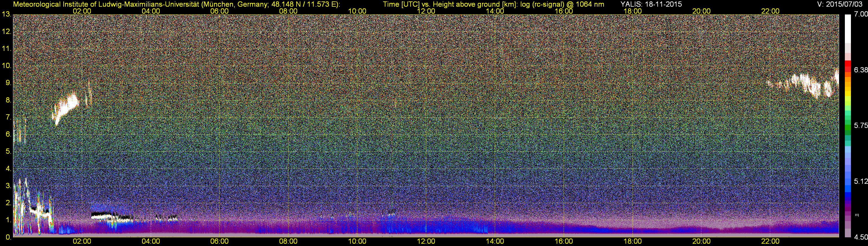
Task: Click the top axis 06:00 time label
Action: (219, 11)
